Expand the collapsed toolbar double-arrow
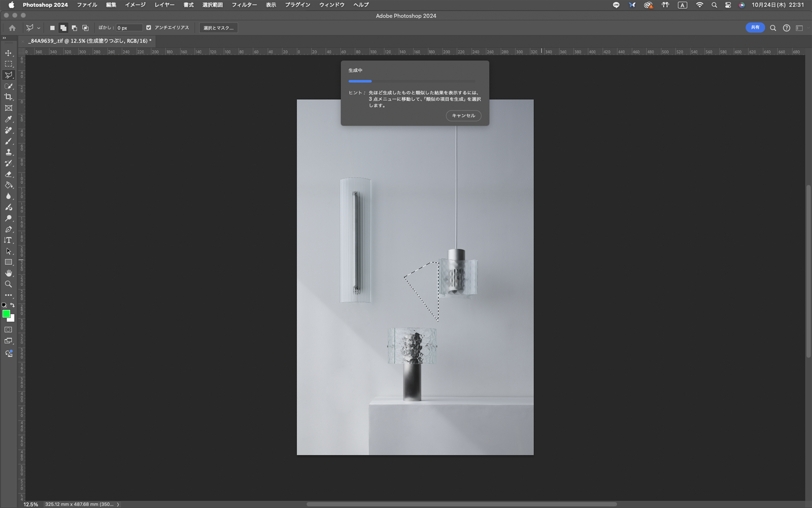812x508 pixels. click(4, 38)
